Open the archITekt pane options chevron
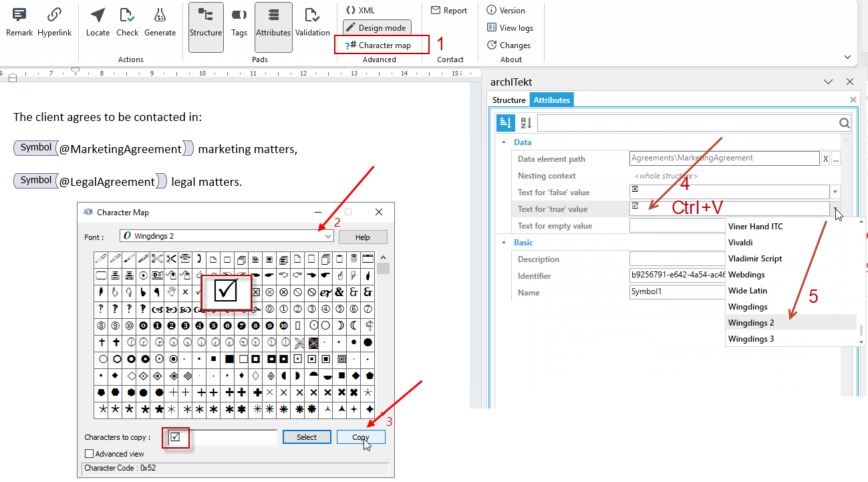Screen dimensions: 868x482 (829, 82)
